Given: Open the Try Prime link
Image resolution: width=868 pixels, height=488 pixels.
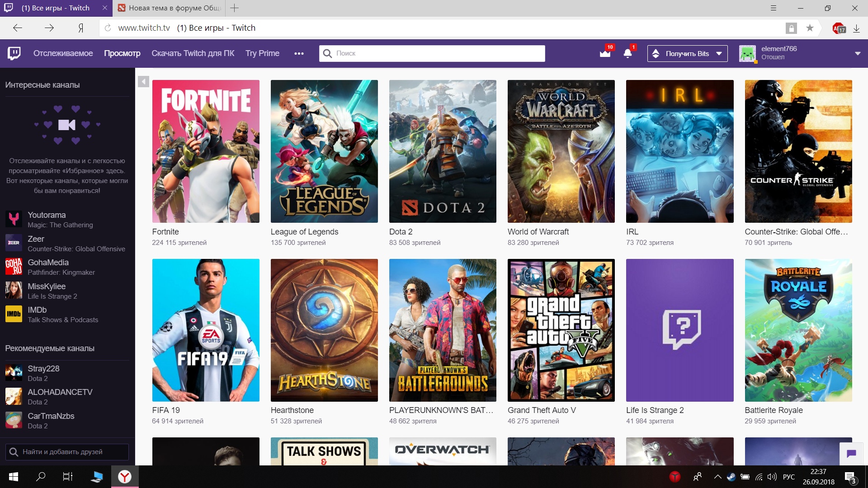Looking at the screenshot, I should pos(262,53).
